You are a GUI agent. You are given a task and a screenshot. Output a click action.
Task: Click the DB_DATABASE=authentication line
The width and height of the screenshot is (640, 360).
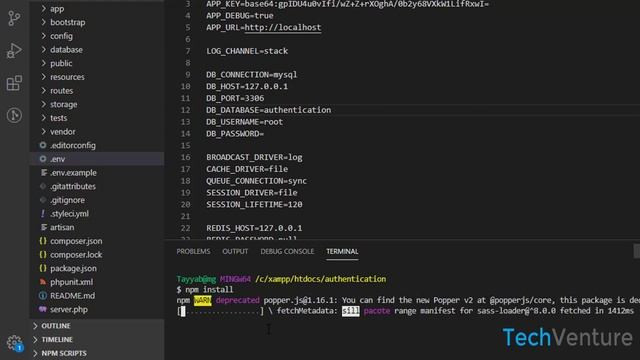(269, 110)
